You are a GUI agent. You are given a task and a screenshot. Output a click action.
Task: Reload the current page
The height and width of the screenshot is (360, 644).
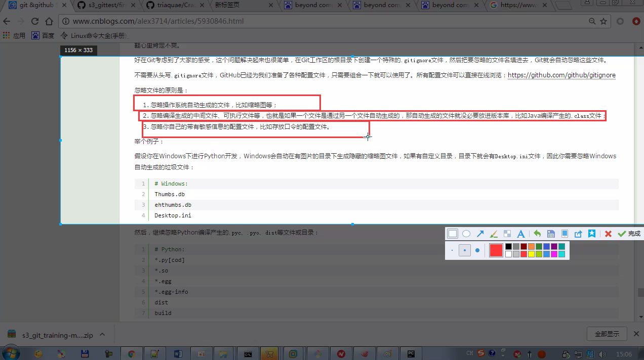click(x=35, y=22)
